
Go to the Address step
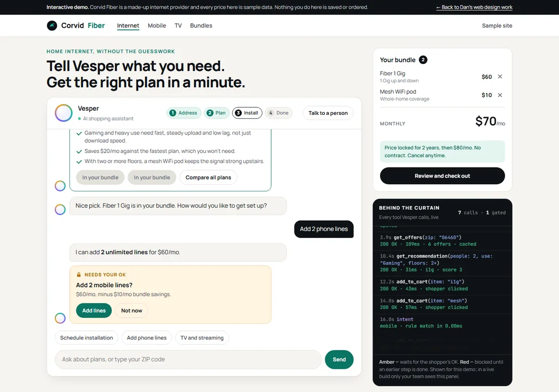click(184, 113)
